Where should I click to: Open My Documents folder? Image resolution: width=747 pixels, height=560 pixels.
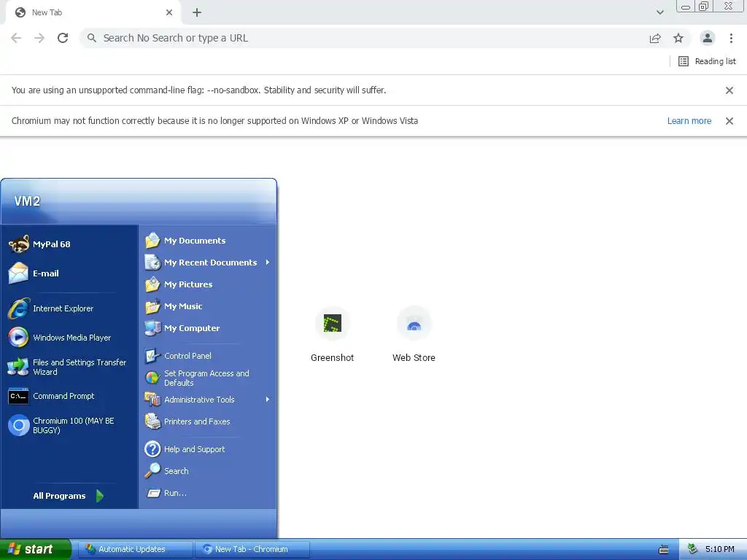point(208,241)
